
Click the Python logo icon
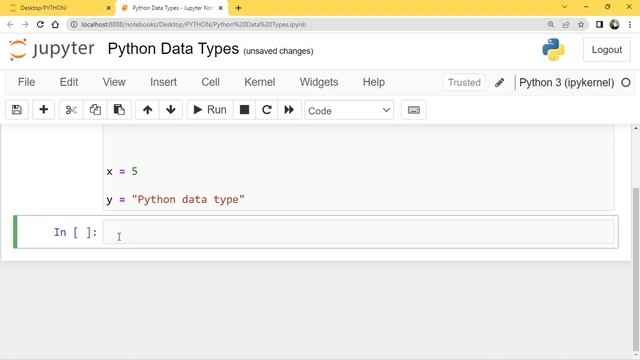(x=553, y=50)
